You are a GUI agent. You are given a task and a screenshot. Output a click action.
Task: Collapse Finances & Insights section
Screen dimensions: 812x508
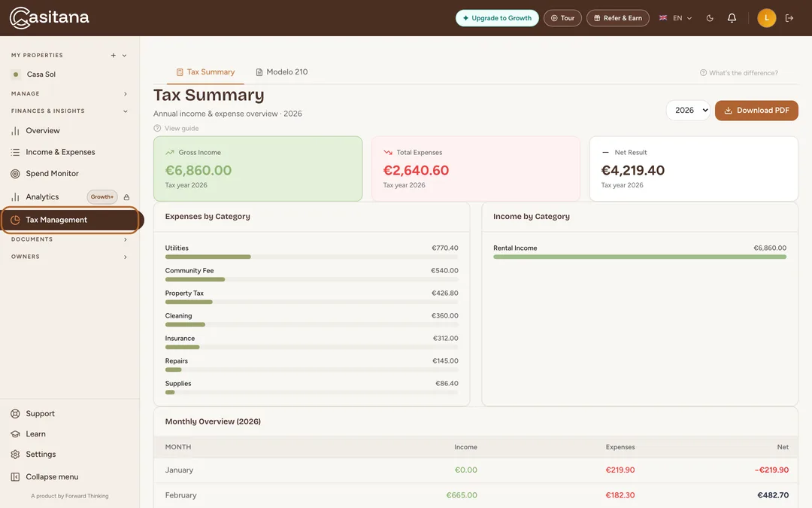tap(69, 111)
